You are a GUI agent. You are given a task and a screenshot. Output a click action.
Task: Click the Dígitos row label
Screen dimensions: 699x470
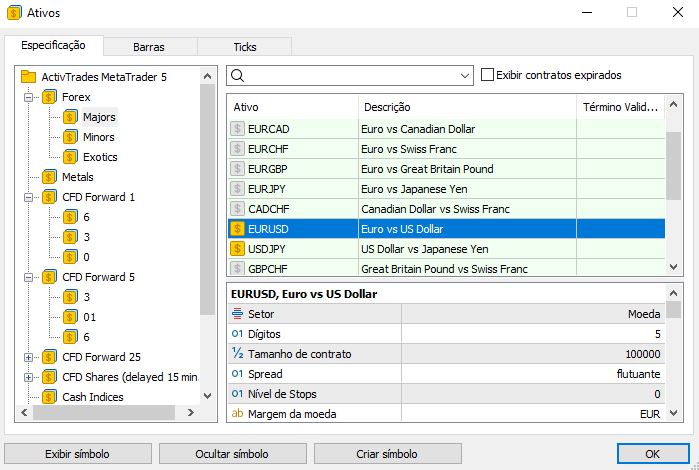pos(264,334)
